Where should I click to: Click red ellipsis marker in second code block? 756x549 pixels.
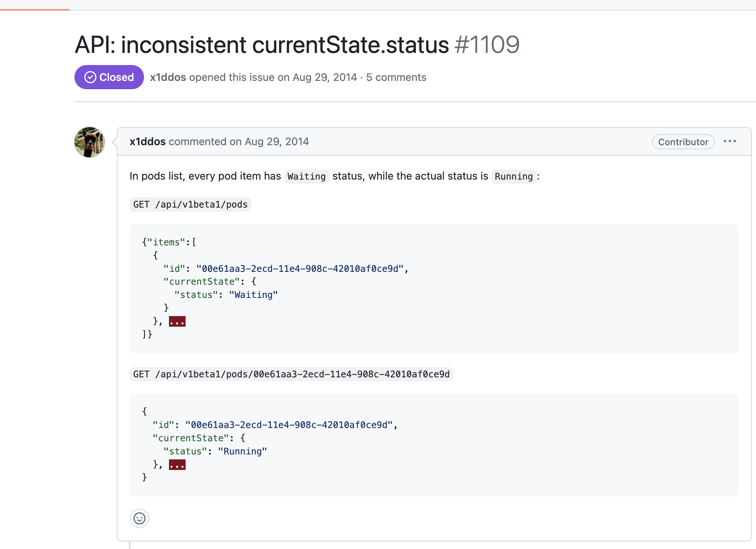[x=177, y=465]
